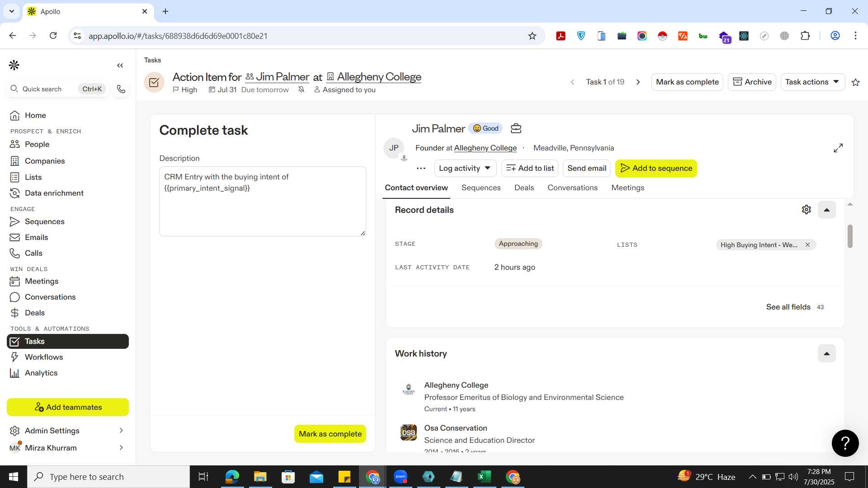The image size is (868, 488).
Task: Bookmark this page with star icon
Action: (532, 36)
